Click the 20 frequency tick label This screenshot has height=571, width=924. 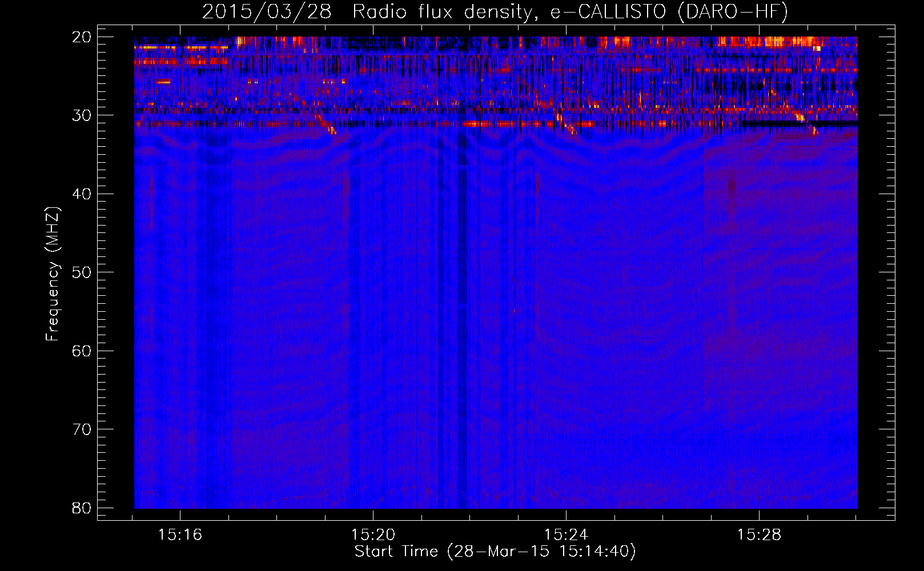[x=82, y=37]
